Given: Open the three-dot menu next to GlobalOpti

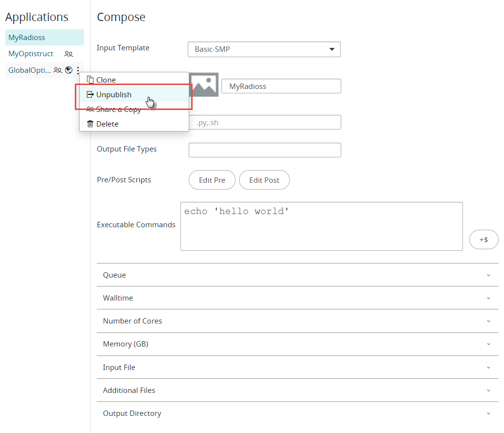Looking at the screenshot, I should [78, 70].
